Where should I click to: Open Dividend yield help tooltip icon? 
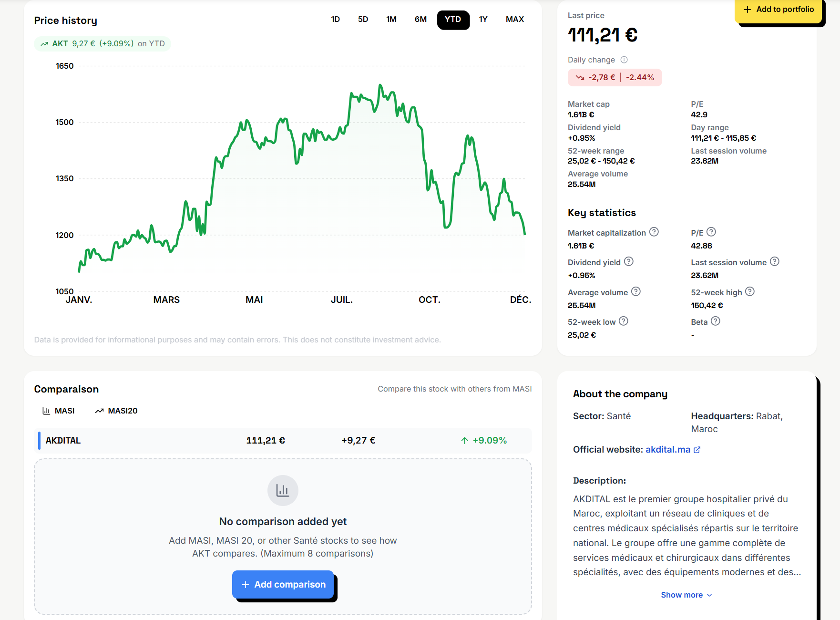629,262
